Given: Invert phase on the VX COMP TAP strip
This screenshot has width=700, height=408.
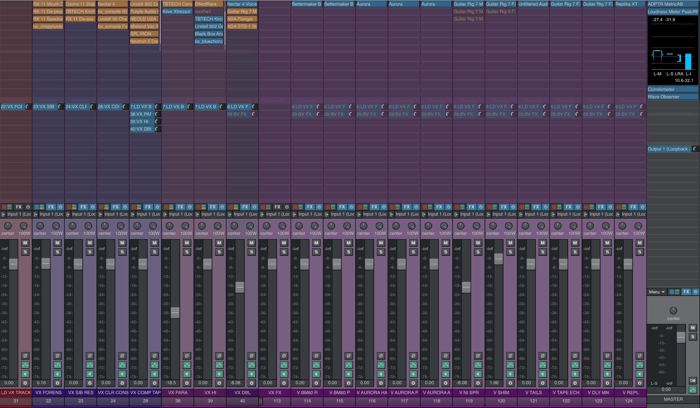Looking at the screenshot, I should 154,356.
